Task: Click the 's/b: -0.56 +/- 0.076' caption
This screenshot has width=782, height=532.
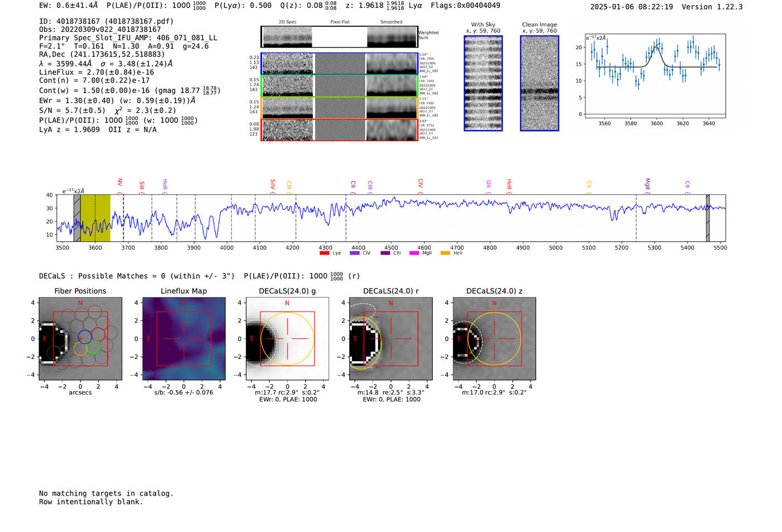Action: [x=184, y=392]
